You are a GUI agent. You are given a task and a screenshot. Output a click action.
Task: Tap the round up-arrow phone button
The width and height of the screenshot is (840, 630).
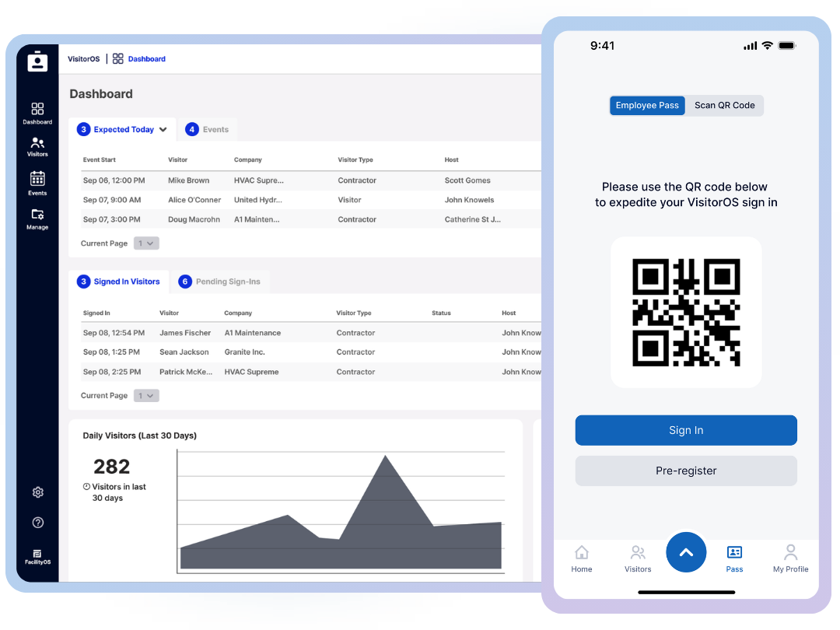686,552
